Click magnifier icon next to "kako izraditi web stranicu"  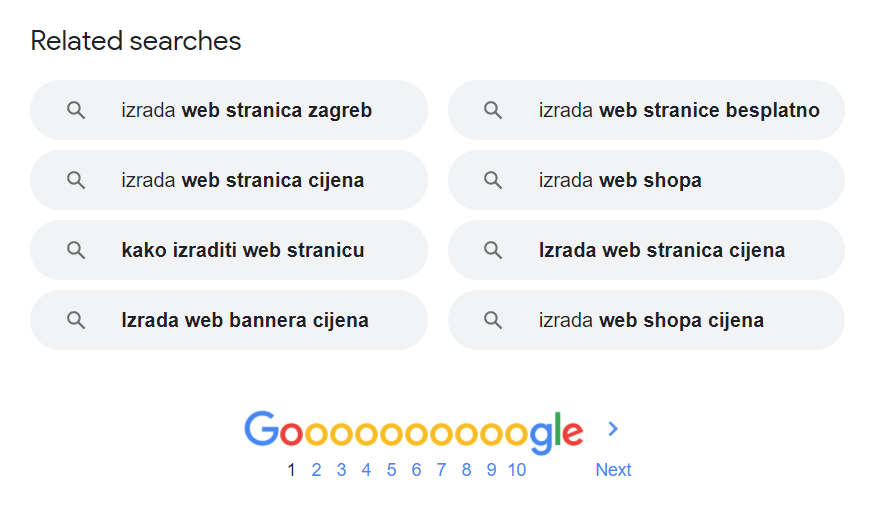tap(76, 250)
